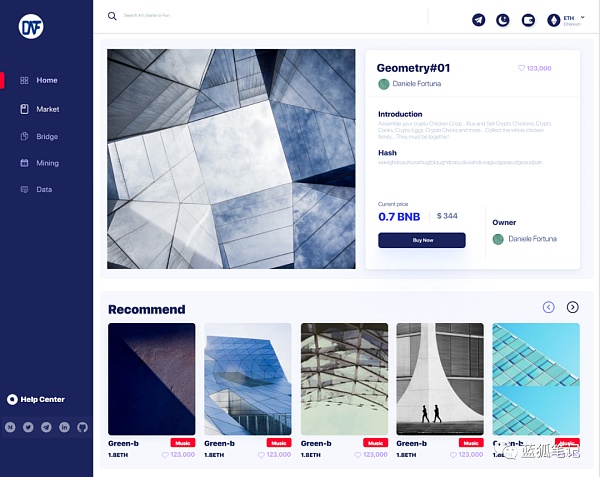
Task: Open the two-walkers Green-b thumbnail
Action: point(440,378)
